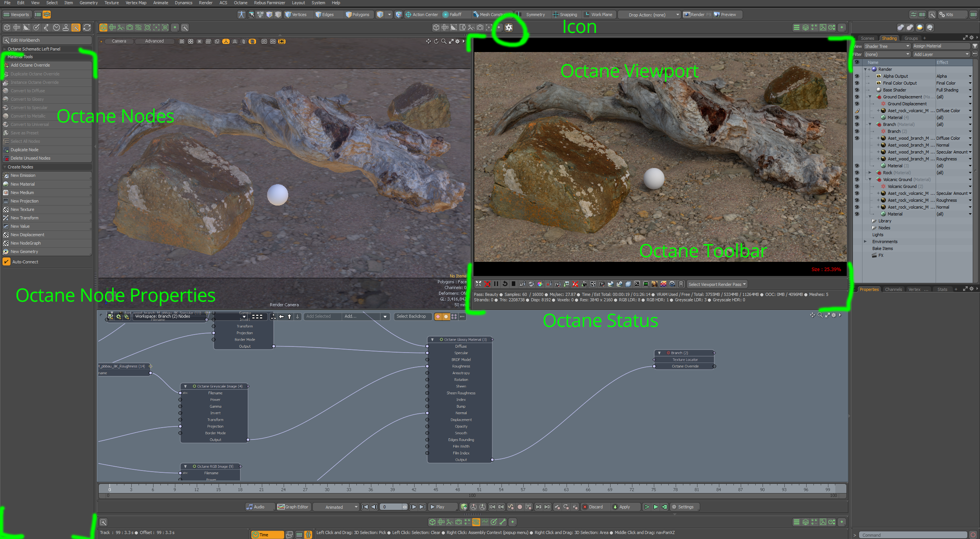Toggle visibility of Final Color Output
The height and width of the screenshot is (539, 980).
[857, 83]
